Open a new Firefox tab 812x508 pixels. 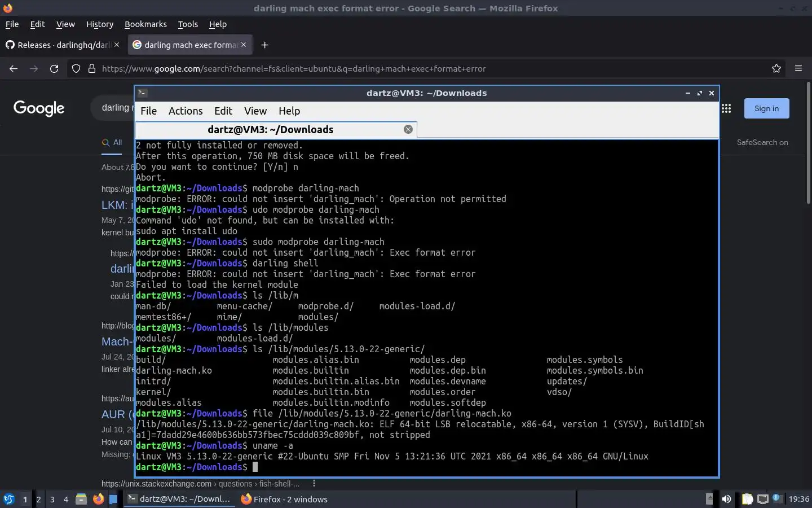[264, 45]
